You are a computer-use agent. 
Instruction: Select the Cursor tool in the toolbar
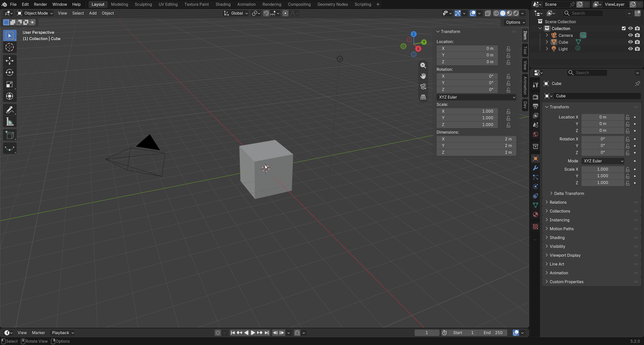click(10, 47)
